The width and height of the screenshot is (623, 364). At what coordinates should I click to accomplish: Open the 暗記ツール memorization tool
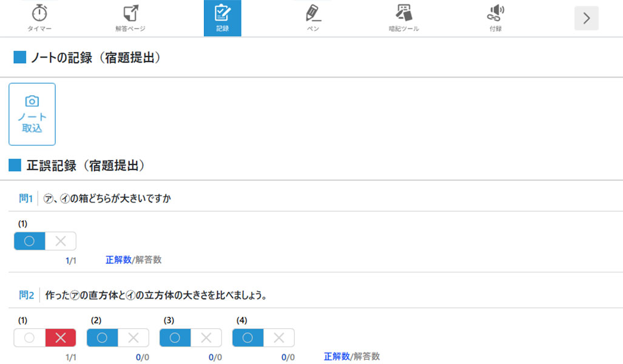[403, 17]
